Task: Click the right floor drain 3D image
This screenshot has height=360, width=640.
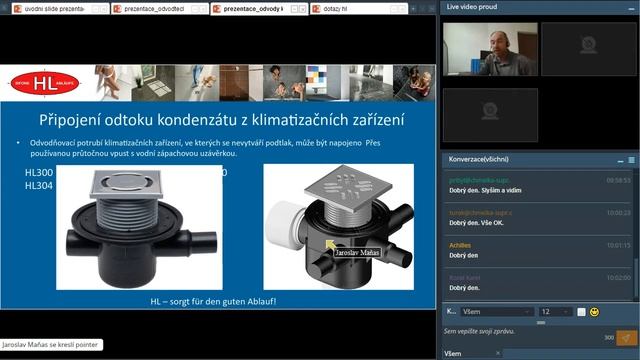Action: pos(338,227)
